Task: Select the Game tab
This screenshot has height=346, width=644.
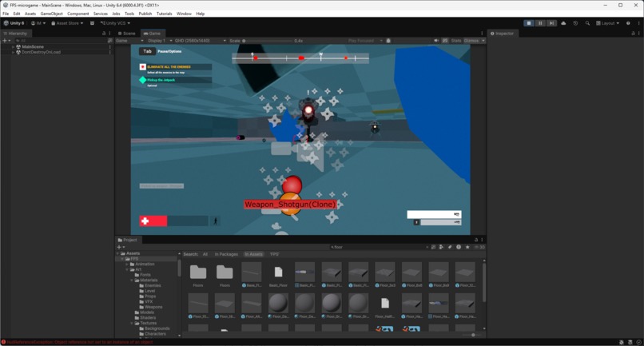Action: [x=152, y=34]
